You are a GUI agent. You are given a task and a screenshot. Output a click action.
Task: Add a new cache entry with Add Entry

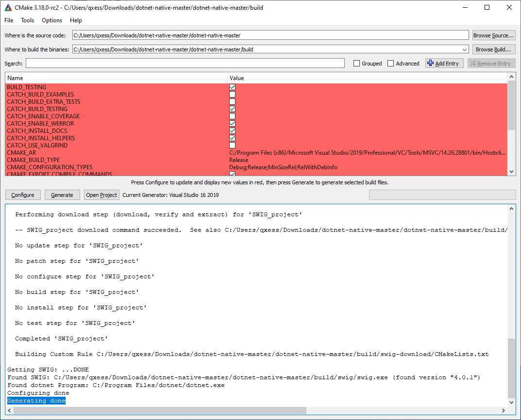pos(444,64)
